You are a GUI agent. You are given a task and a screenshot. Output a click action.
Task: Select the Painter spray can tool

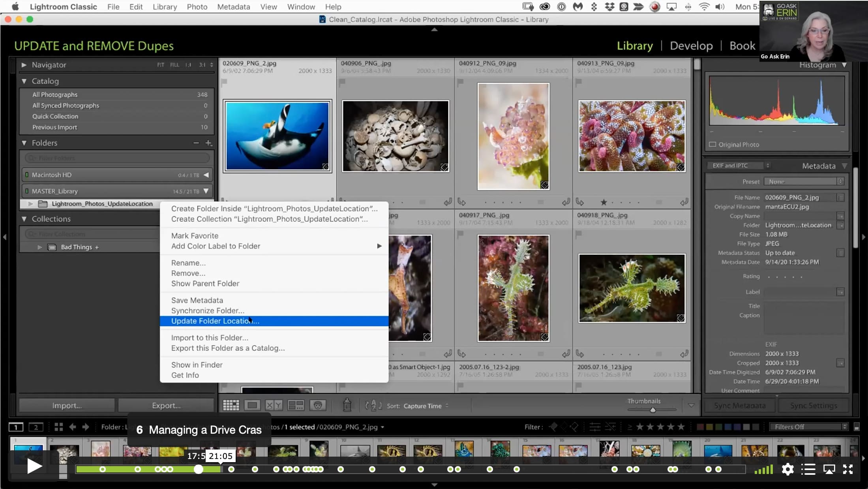point(347,405)
